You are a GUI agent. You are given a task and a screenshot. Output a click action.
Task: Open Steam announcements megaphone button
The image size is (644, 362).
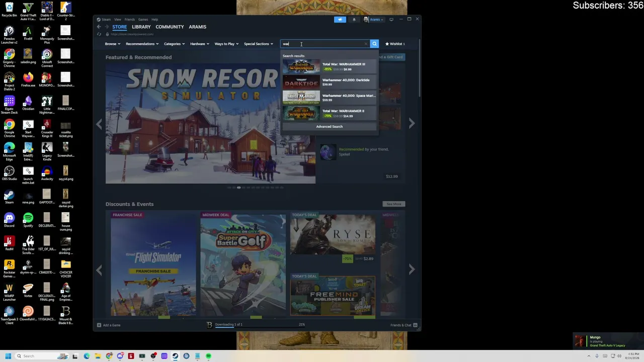point(340,20)
